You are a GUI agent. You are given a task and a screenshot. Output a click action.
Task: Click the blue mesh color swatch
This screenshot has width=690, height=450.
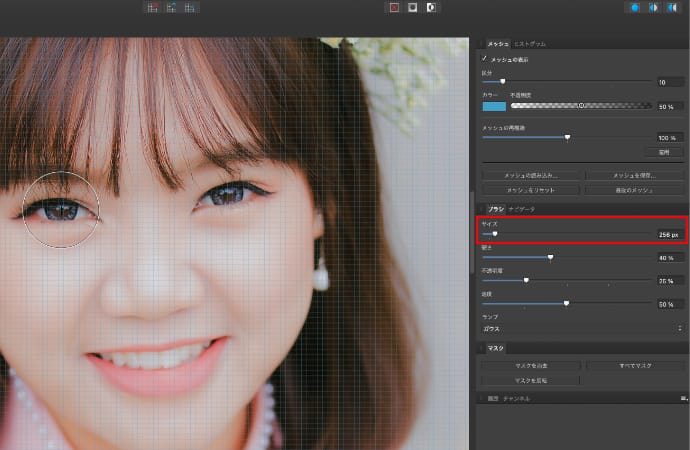[x=494, y=105]
